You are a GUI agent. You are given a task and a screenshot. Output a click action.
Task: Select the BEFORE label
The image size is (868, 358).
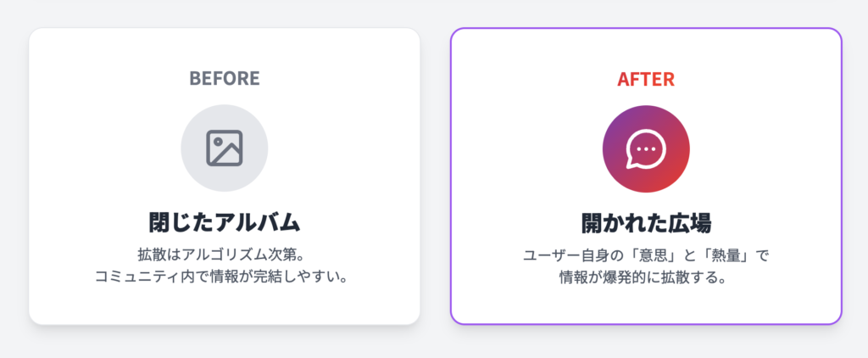click(224, 79)
